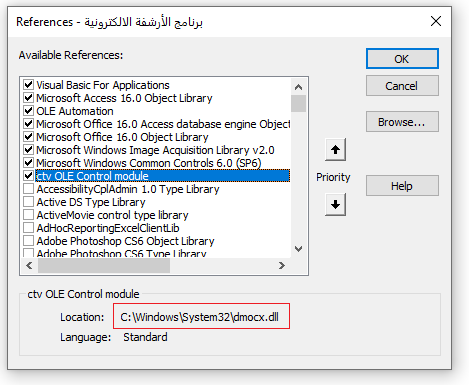Select the OLE Automation list entry
469x385 pixels.
point(75,111)
